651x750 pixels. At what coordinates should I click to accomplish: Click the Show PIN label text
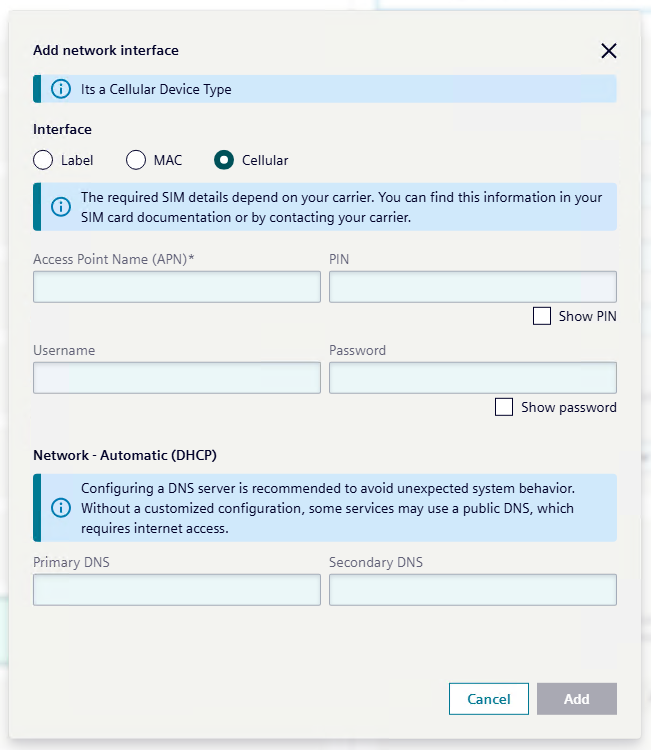[x=587, y=316]
